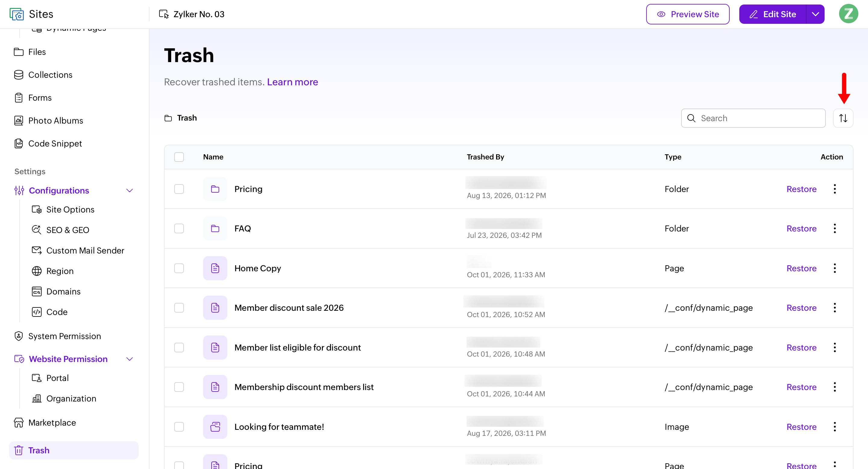Check the Home Copy row checkbox

coord(179,268)
